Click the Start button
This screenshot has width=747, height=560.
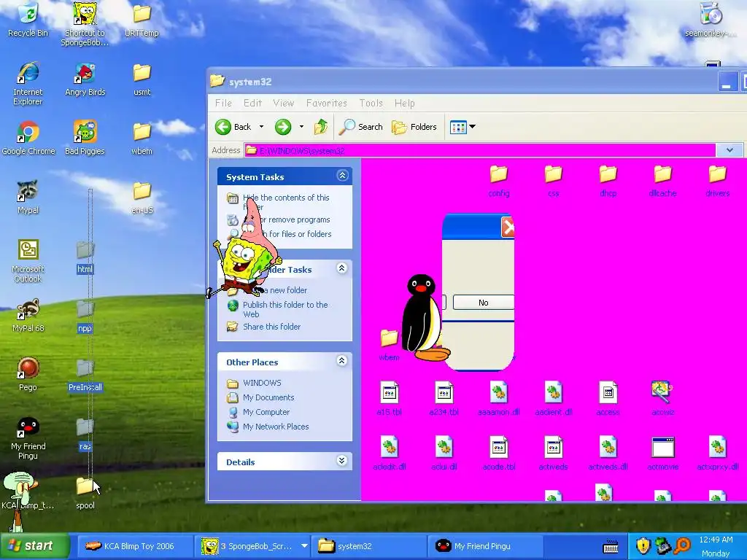34,546
